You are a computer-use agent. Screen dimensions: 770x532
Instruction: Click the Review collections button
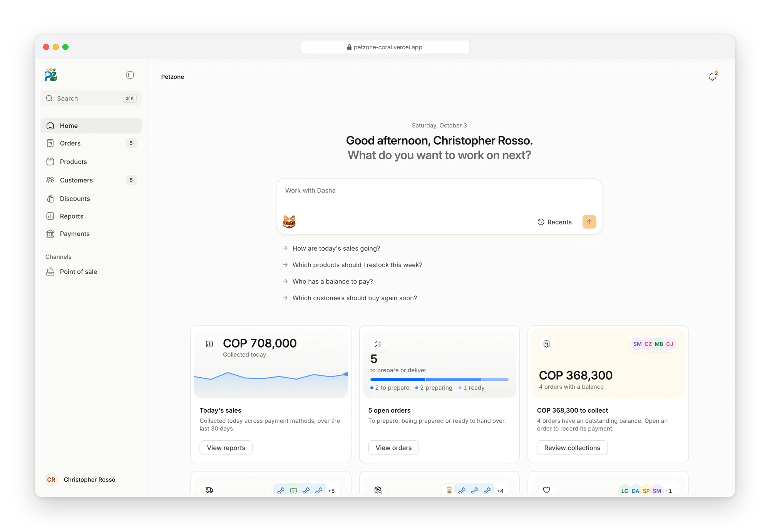(x=572, y=448)
